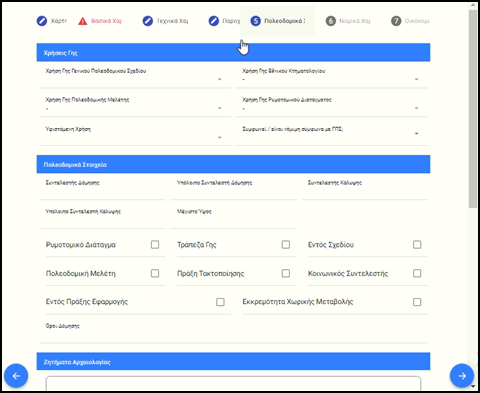The image size is (480, 393).
Task: Click the vertical scrollbar thumb
Action: coord(473,108)
